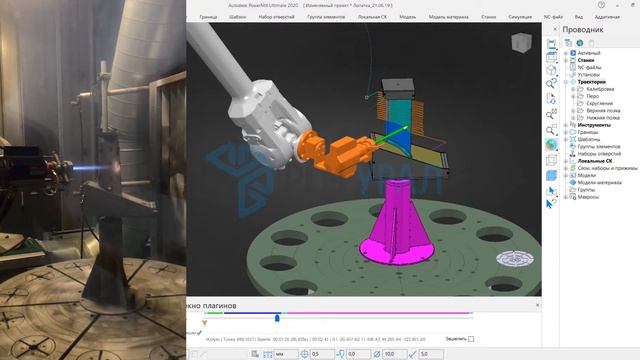Screen dimensions: 640x360
Task: Expand the Перо folder
Action: [x=573, y=96]
